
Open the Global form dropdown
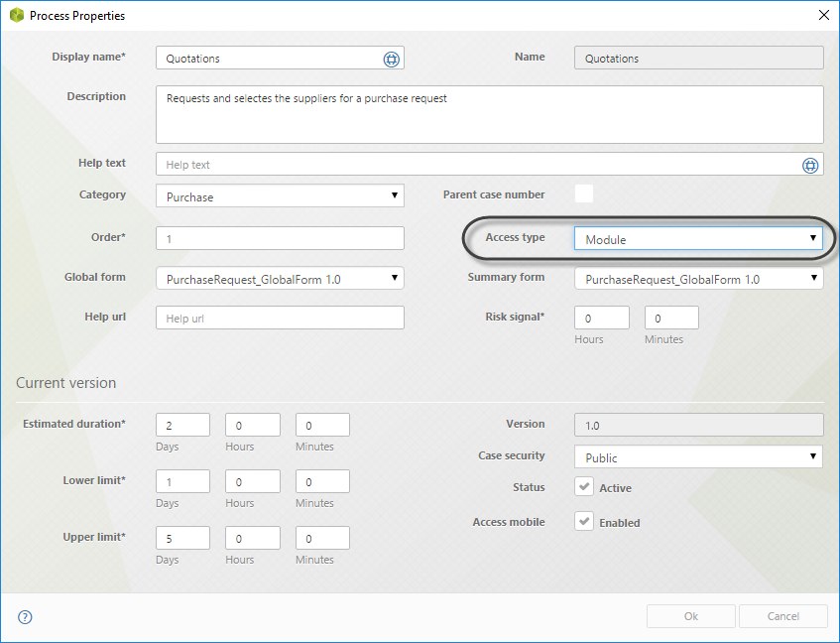(x=280, y=279)
